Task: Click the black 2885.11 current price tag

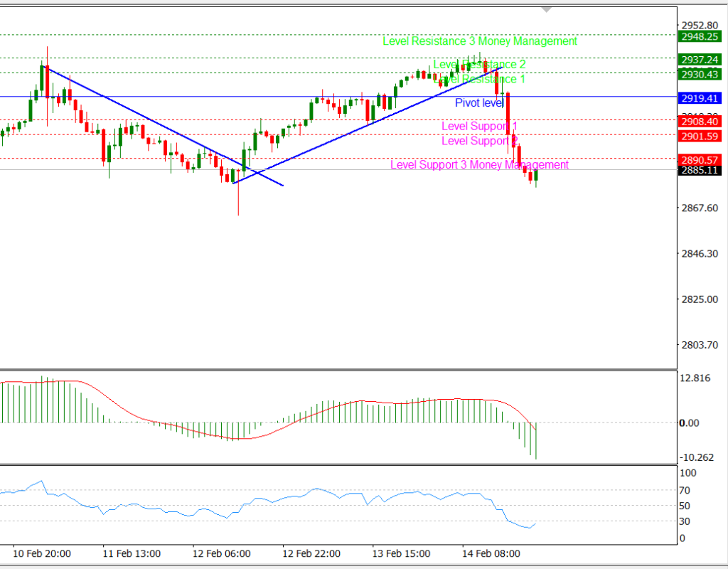Action: [700, 171]
